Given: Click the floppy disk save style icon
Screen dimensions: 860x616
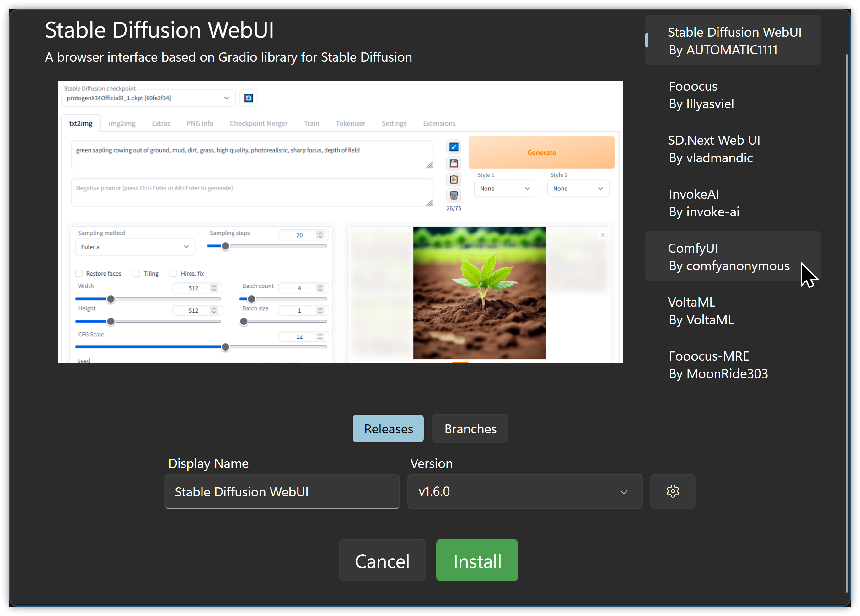Looking at the screenshot, I should (x=454, y=163).
